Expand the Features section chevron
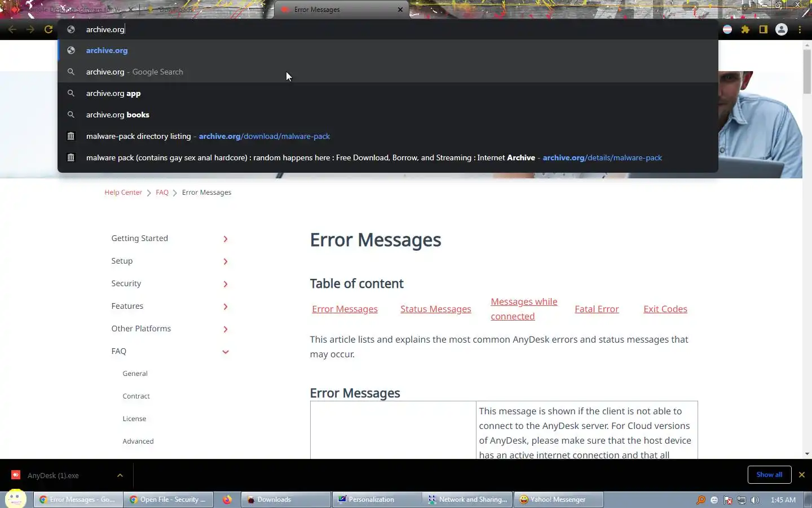 point(226,306)
